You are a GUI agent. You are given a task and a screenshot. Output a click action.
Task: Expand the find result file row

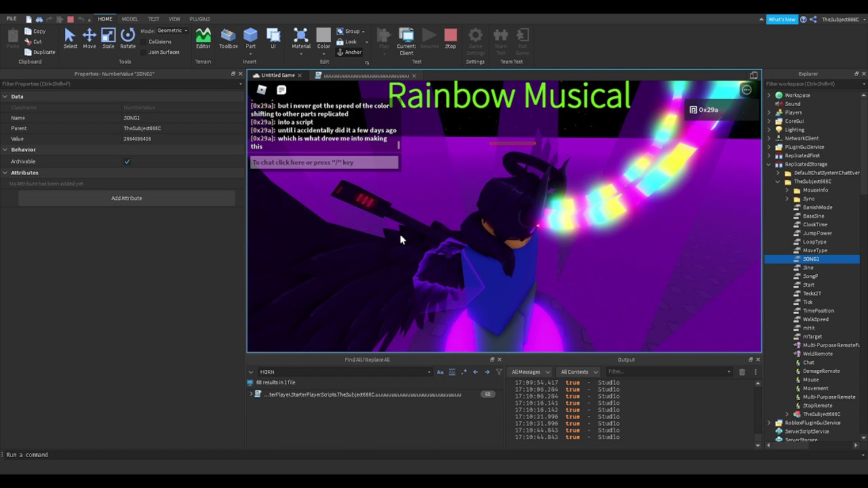[x=251, y=394]
